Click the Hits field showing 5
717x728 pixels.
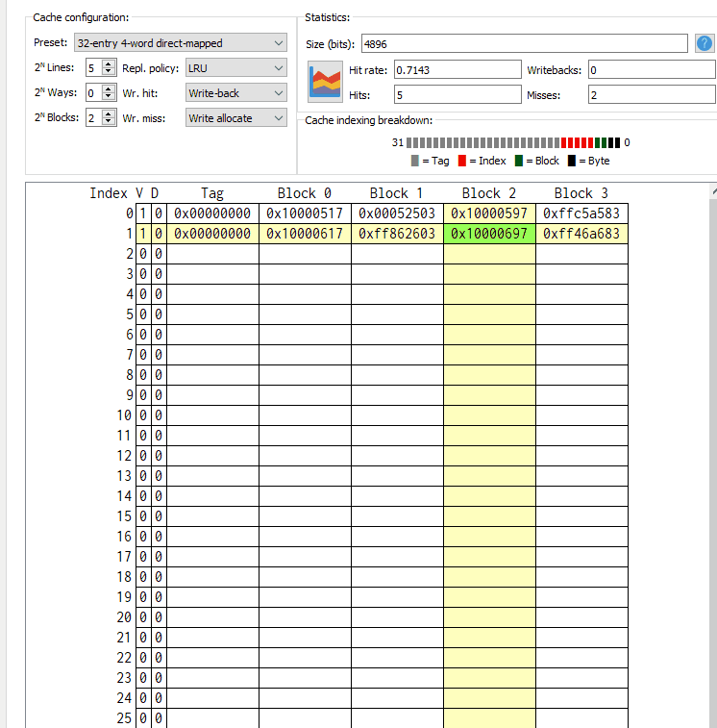(457, 94)
